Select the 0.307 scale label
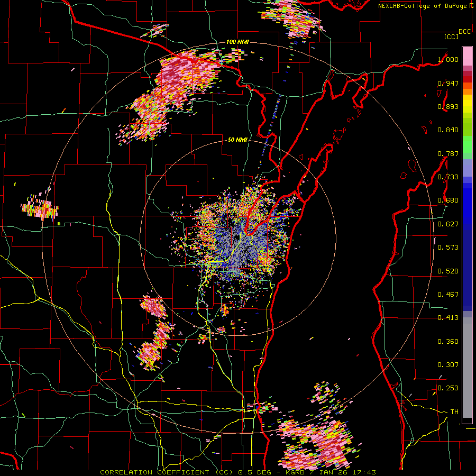This screenshot has height=476, width=476. coord(448,365)
